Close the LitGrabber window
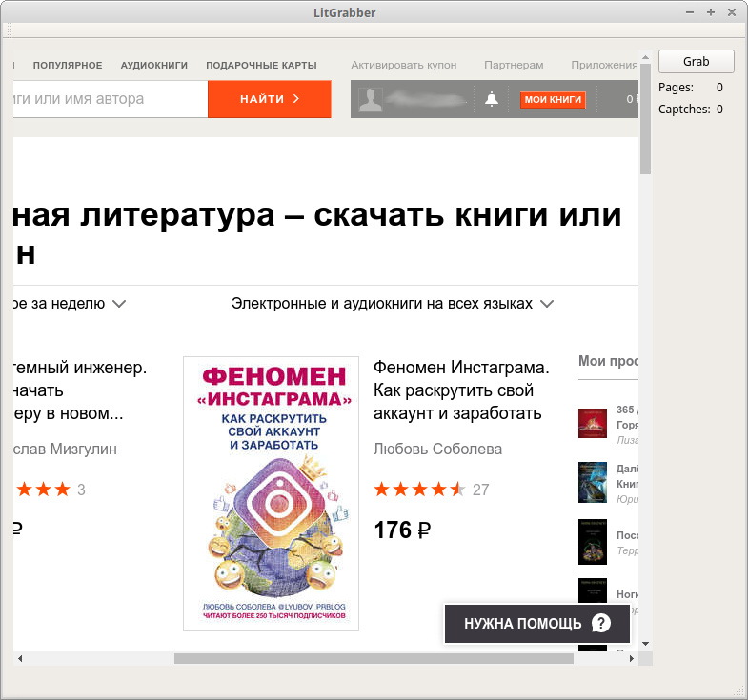748x700 pixels. click(732, 12)
